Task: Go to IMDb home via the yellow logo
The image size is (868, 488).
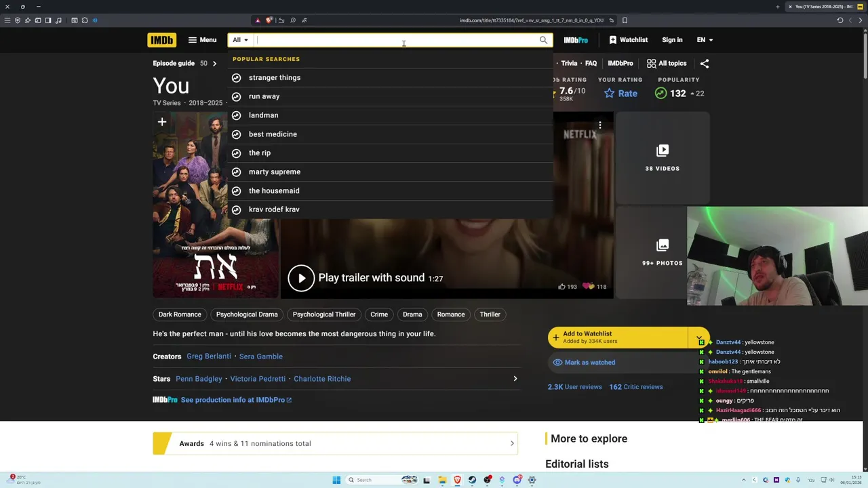Action: [161, 40]
